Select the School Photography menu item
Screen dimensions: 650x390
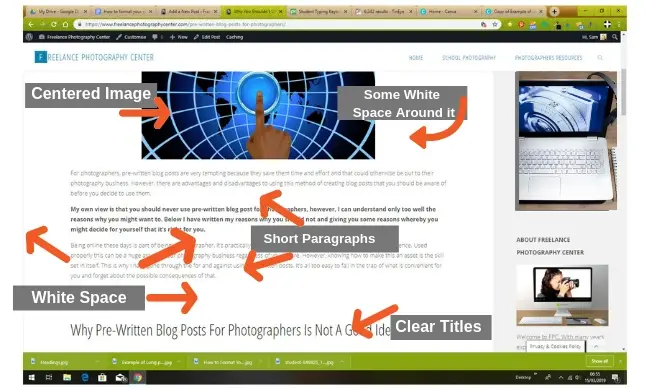click(469, 58)
